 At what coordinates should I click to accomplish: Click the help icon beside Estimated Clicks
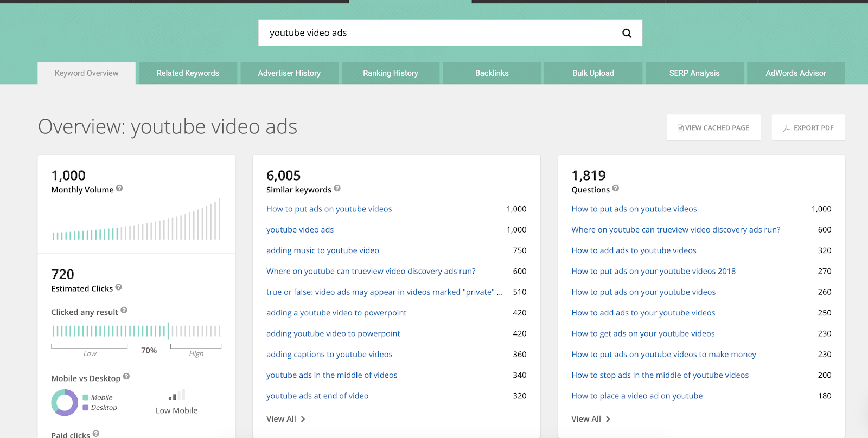click(119, 287)
